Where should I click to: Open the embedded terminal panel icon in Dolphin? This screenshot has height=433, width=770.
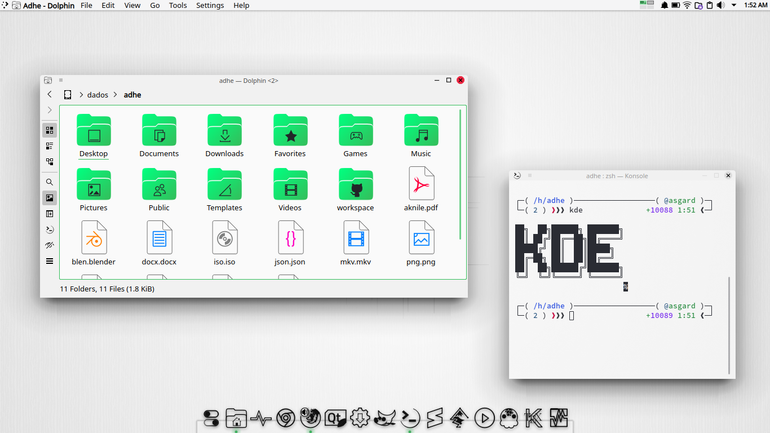50,229
